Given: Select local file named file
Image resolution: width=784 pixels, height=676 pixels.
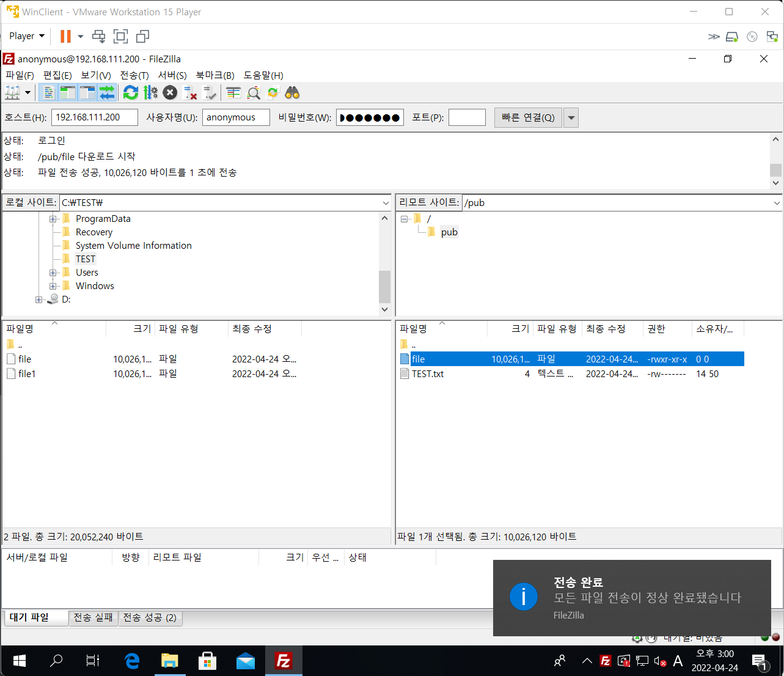Looking at the screenshot, I should point(24,359).
